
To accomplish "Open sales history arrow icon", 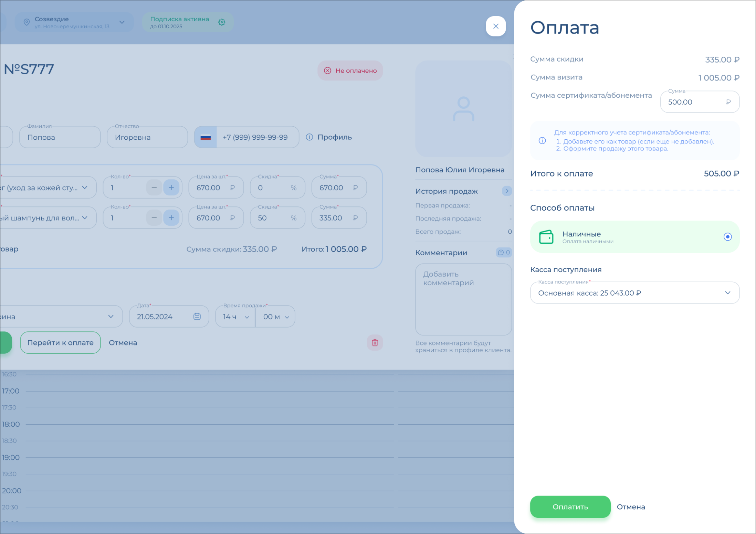I will (x=506, y=191).
